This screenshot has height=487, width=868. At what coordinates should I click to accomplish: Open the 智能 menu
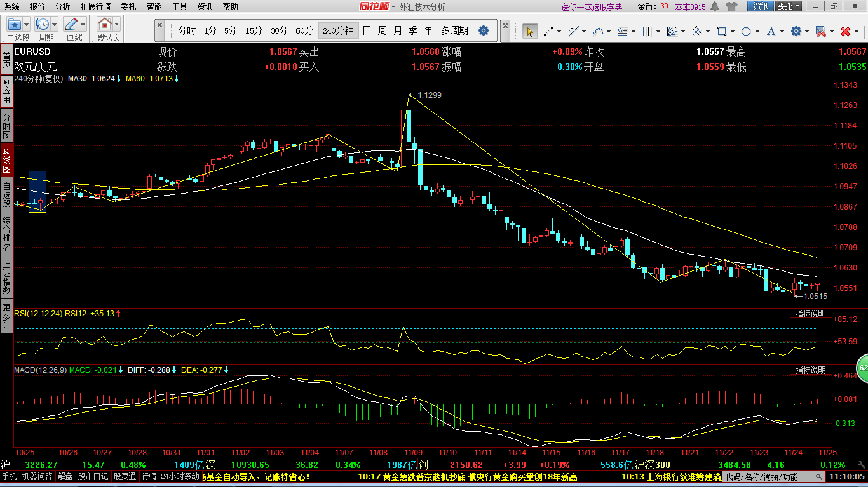(x=154, y=6)
